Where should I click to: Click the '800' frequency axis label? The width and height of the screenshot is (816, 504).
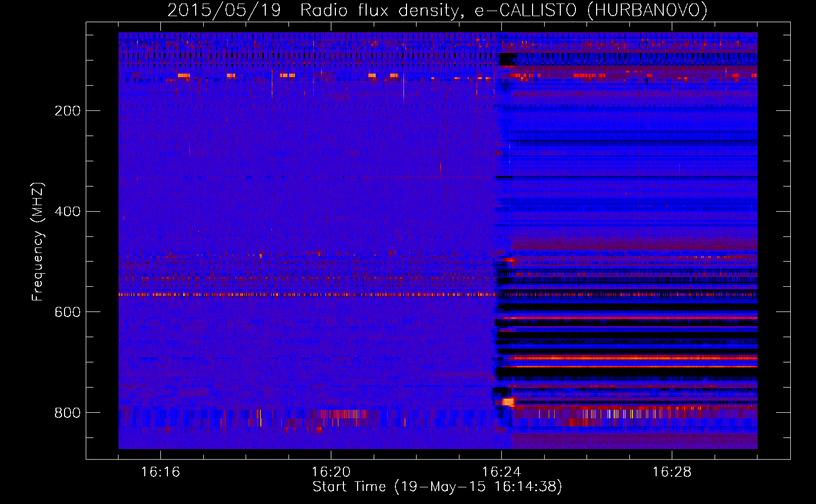(68, 413)
